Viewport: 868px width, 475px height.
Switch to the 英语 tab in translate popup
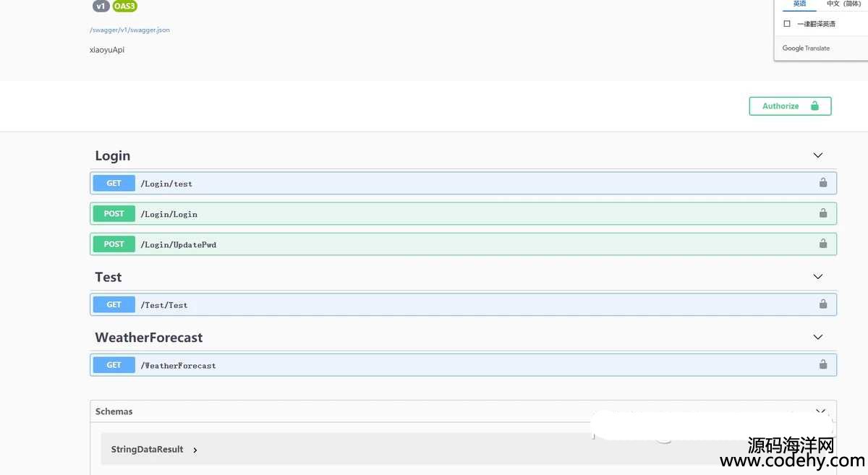[x=799, y=4]
